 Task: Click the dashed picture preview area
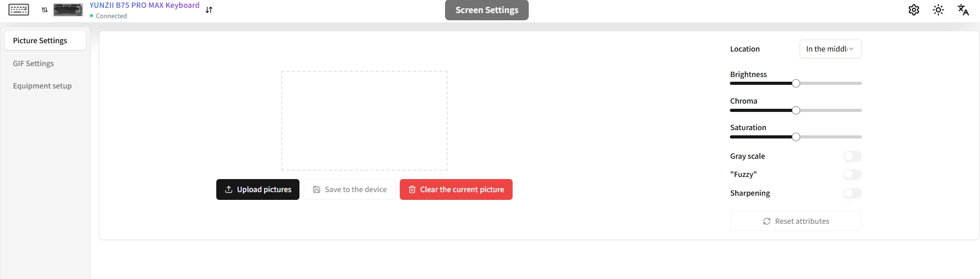pyautogui.click(x=364, y=121)
